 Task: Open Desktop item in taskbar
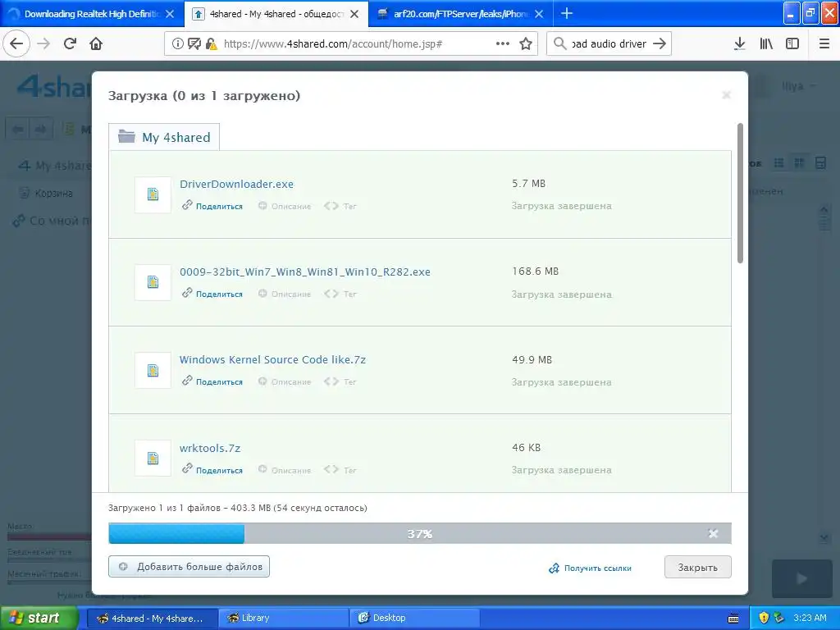(415, 618)
